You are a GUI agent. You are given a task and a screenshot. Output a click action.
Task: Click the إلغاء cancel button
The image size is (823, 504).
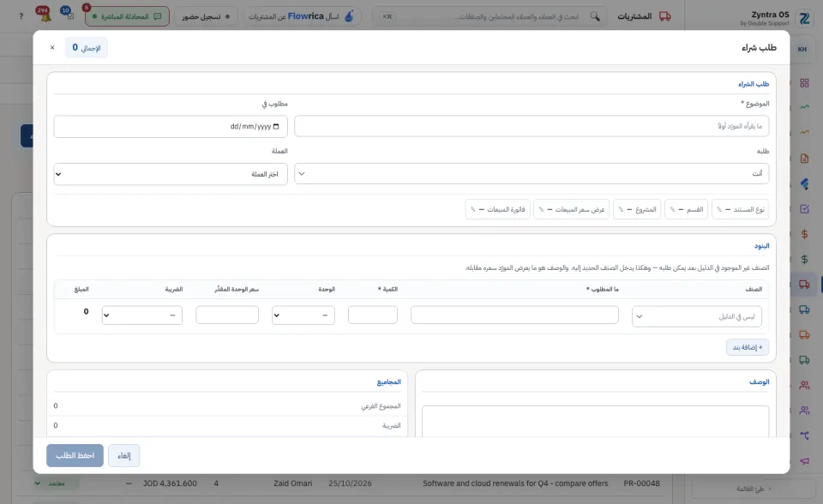point(123,456)
